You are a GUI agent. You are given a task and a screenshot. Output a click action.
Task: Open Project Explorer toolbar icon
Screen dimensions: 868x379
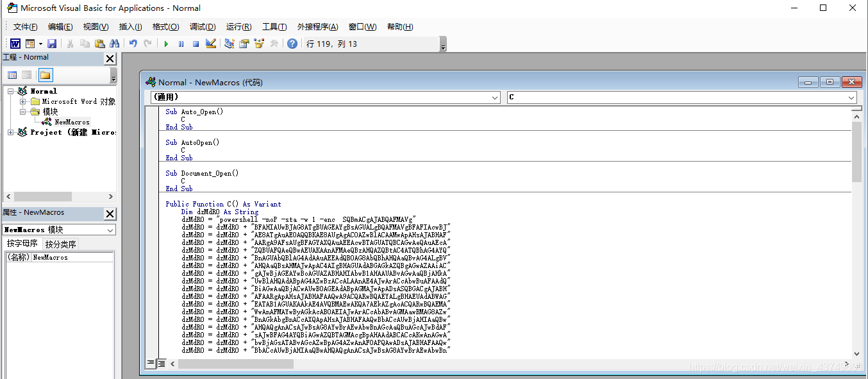click(229, 44)
